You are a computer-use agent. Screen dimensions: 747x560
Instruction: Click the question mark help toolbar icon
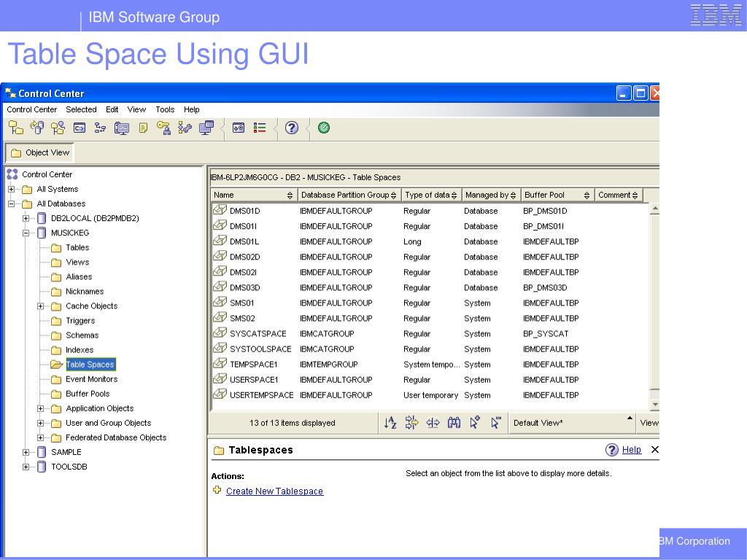pyautogui.click(x=292, y=128)
